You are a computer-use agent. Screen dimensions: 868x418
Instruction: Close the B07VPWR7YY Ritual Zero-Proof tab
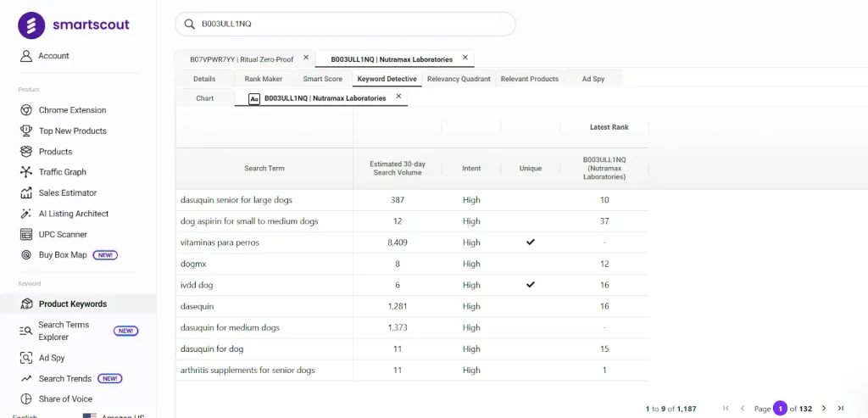pyautogui.click(x=306, y=58)
